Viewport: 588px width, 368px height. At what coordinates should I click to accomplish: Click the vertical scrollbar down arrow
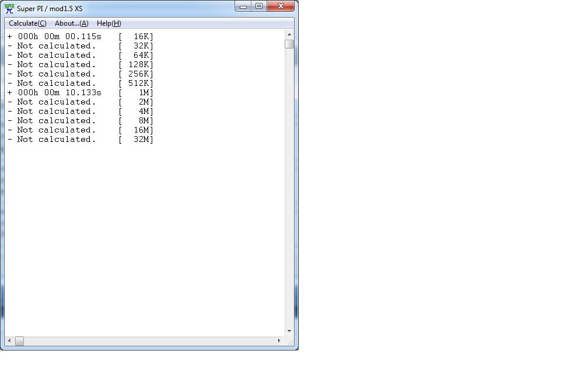(x=289, y=331)
